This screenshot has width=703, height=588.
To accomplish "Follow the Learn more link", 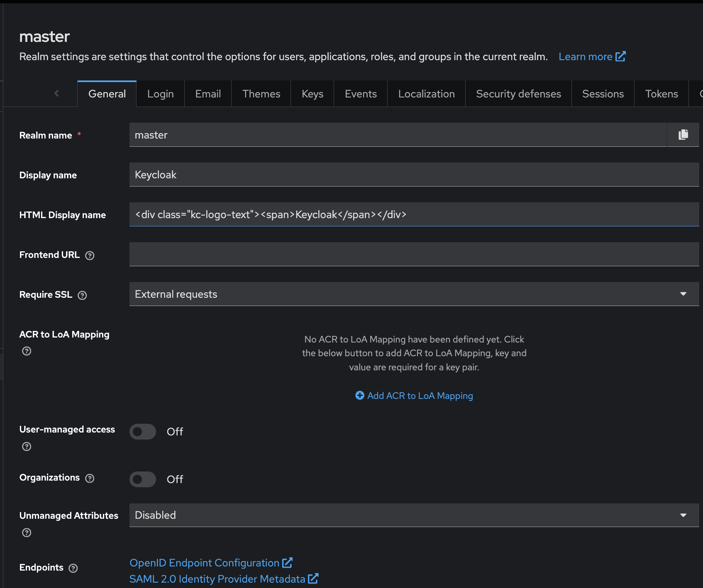I will click(x=592, y=56).
